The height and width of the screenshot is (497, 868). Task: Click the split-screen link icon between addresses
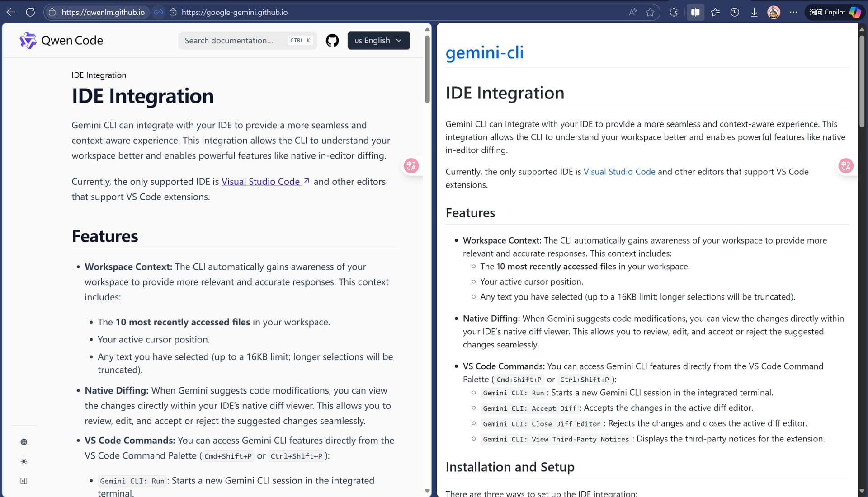pos(158,12)
